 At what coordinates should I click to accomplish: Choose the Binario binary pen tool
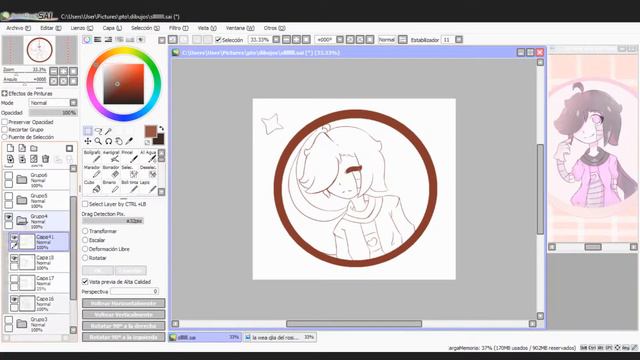111,187
